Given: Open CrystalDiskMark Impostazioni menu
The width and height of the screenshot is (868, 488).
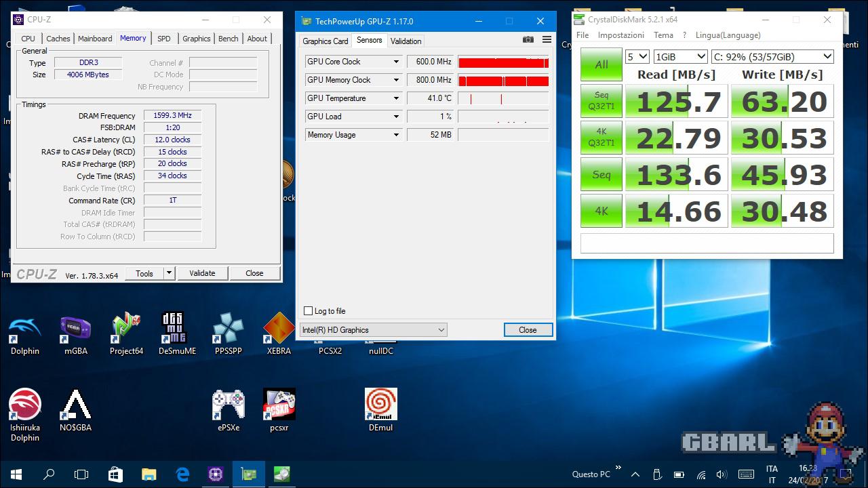Looking at the screenshot, I should coord(621,35).
